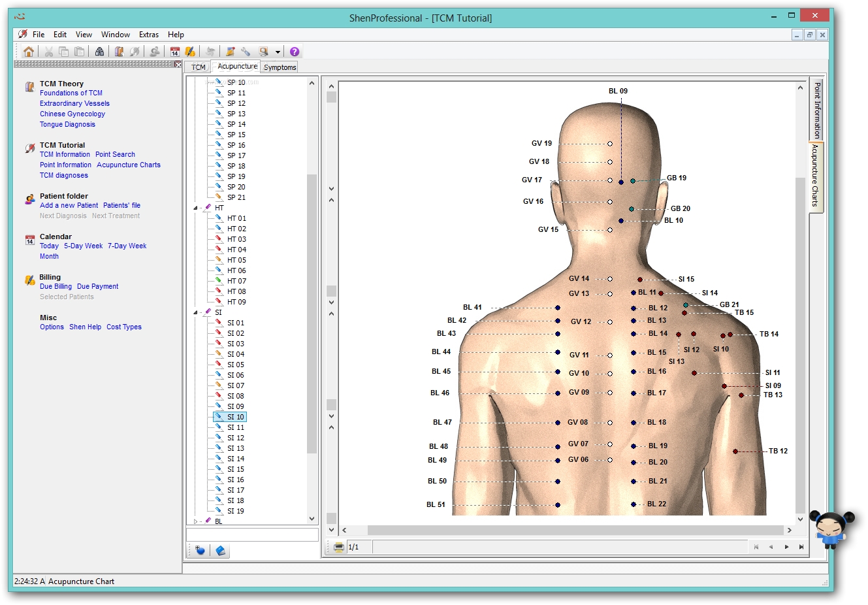This screenshot has width=868, height=605.
Task: Click the grey pinwheel toolbar icon
Action: tap(210, 52)
